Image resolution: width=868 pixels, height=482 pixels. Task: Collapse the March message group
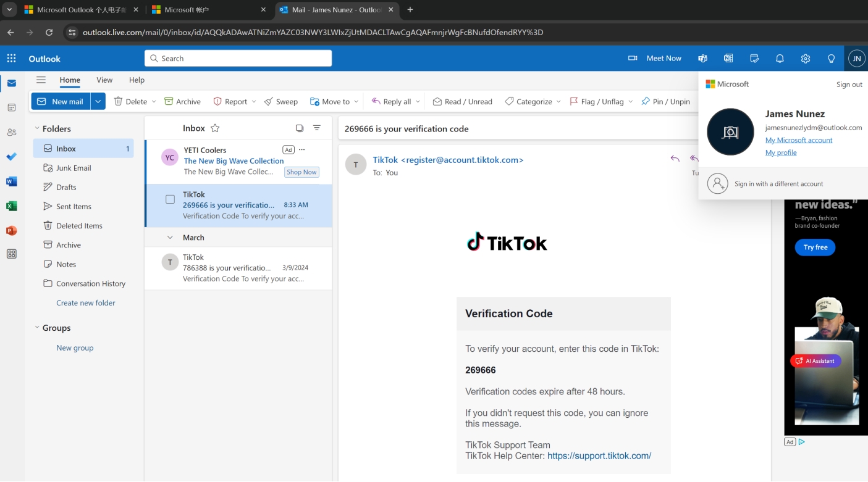tap(170, 238)
